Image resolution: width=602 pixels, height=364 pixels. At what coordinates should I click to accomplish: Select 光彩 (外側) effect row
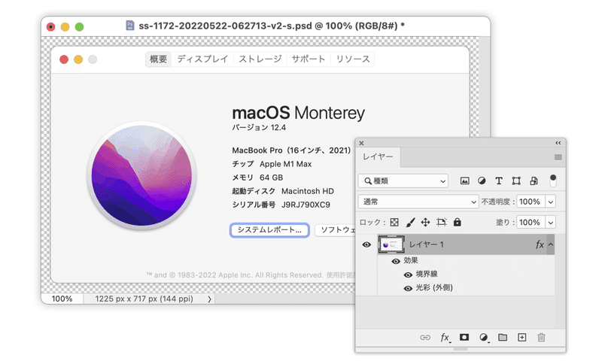(x=466, y=288)
